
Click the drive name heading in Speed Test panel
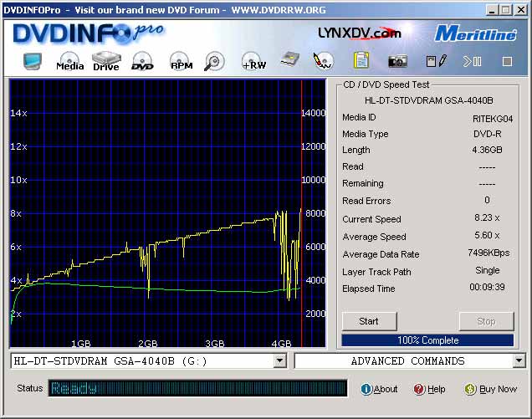tap(429, 100)
